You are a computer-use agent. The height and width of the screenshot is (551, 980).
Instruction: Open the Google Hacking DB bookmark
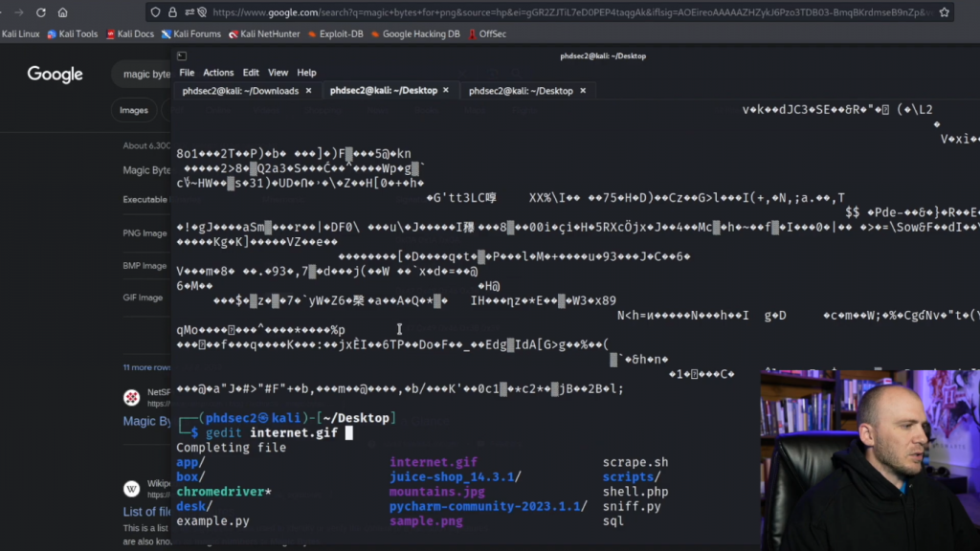pos(415,33)
